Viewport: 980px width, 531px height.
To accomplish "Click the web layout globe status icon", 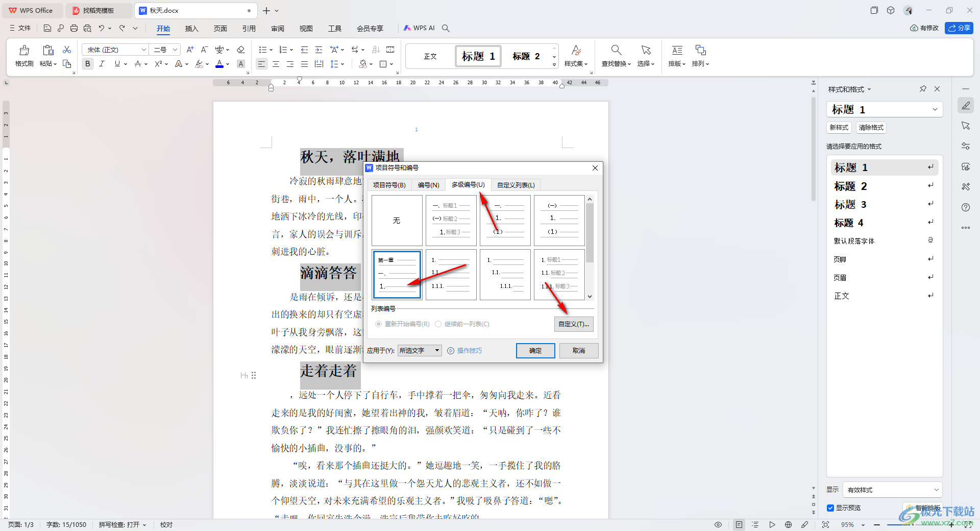I will (788, 524).
